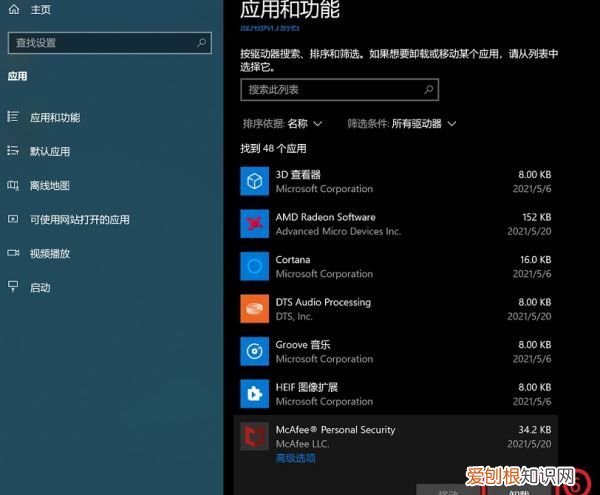The width and height of the screenshot is (600, 495).
Task: Select the 3D 查看器 app name
Action: coord(298,174)
